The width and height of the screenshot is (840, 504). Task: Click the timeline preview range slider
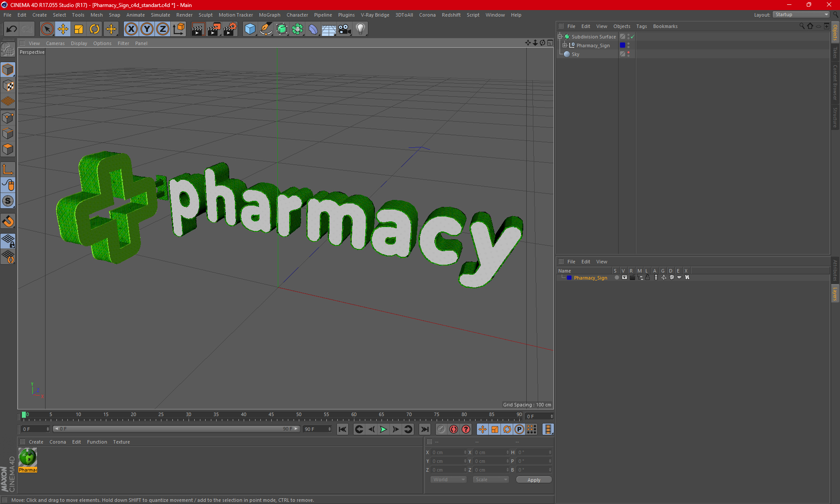[176, 429]
